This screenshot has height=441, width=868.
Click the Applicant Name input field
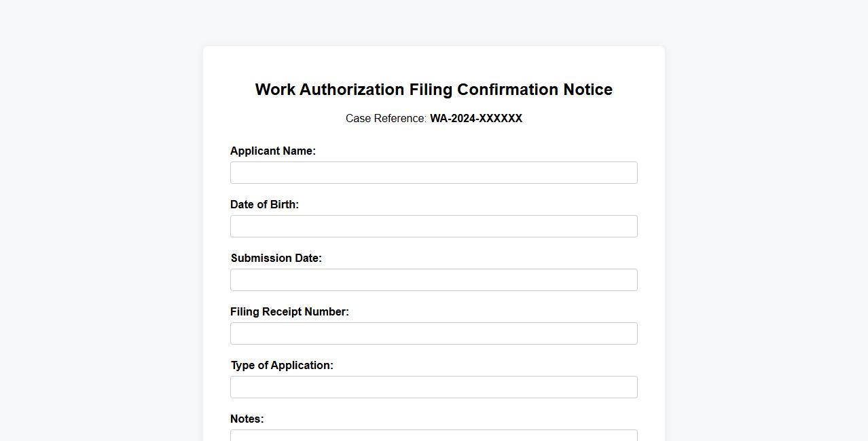(x=433, y=173)
